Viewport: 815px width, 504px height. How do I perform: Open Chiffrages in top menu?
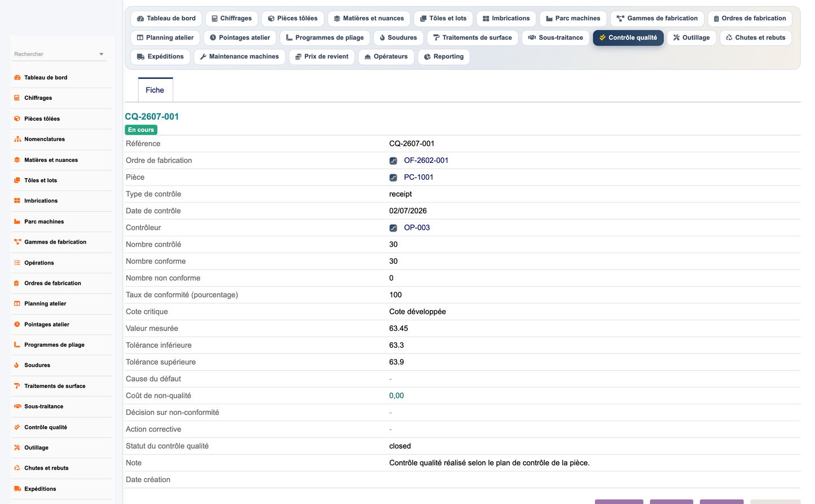point(232,19)
